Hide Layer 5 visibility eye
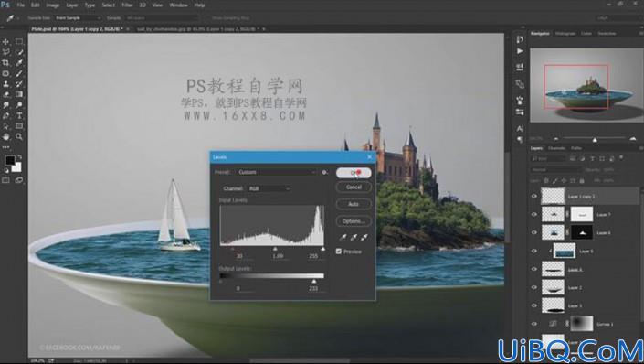 [x=534, y=251]
